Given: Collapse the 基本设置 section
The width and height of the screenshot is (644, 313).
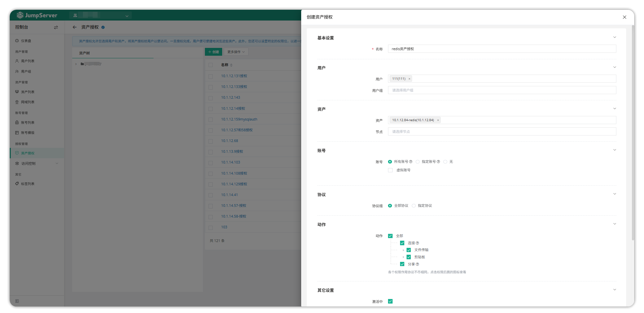Looking at the screenshot, I should tap(614, 37).
